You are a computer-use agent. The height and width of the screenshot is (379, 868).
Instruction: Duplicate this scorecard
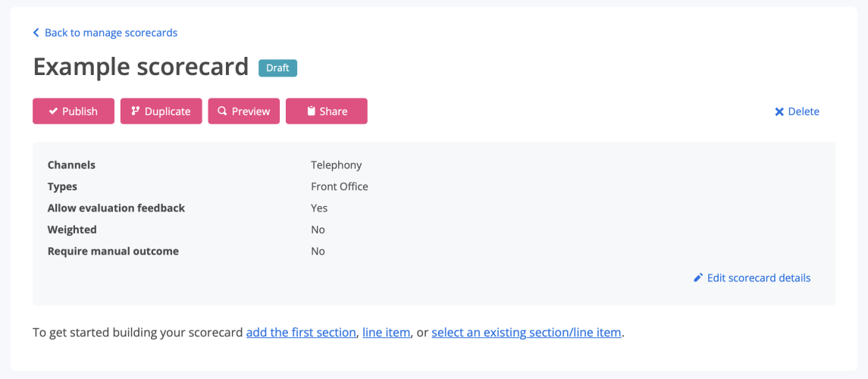[x=161, y=111]
